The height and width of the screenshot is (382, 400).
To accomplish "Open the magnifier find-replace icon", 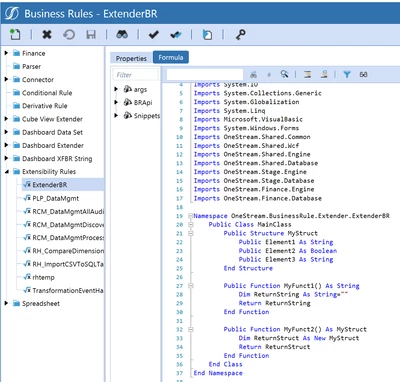I will click(284, 74).
